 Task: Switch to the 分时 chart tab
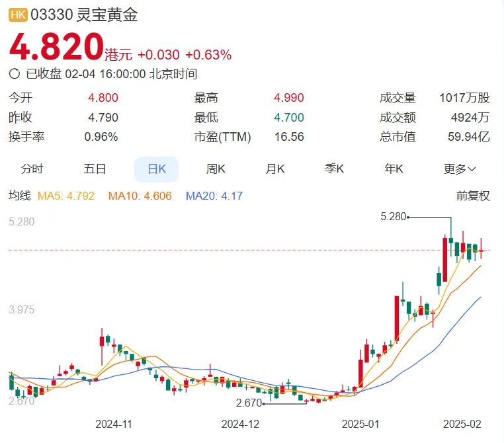[x=32, y=169]
